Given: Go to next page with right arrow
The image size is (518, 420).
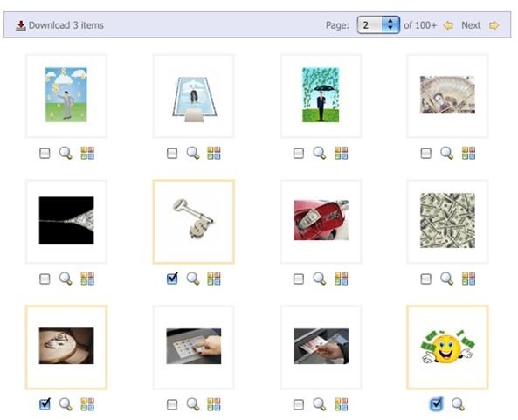Looking at the screenshot, I should pos(494,25).
